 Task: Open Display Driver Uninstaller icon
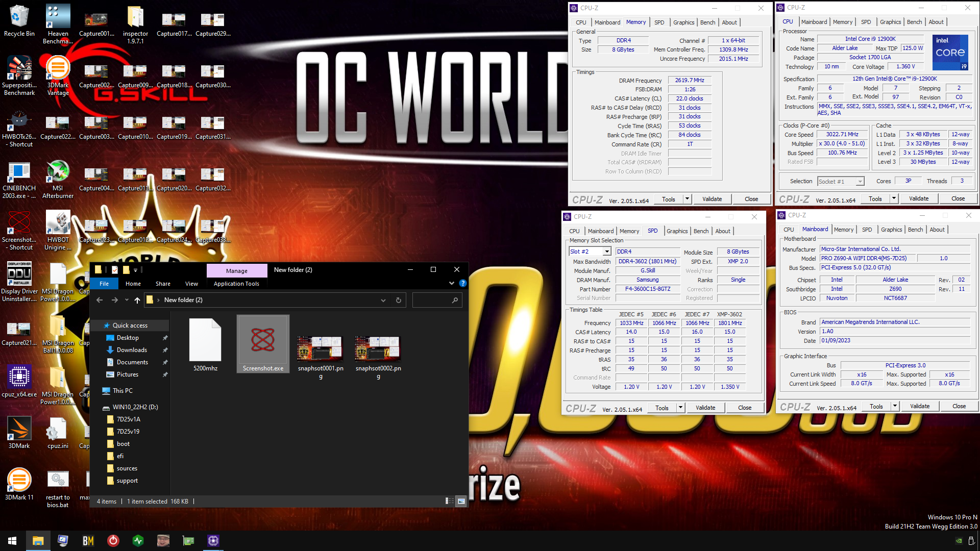click(x=19, y=282)
